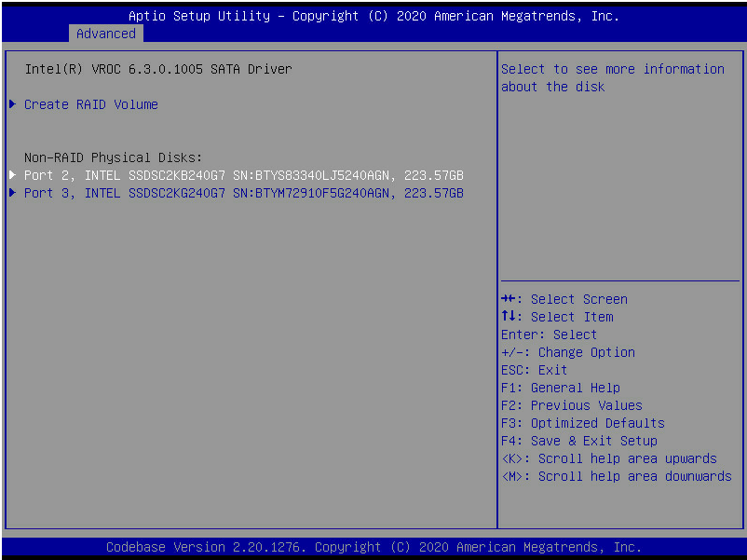747x560 pixels.
Task: Click the arrow next to Port 3 disk
Action: pyautogui.click(x=13, y=193)
